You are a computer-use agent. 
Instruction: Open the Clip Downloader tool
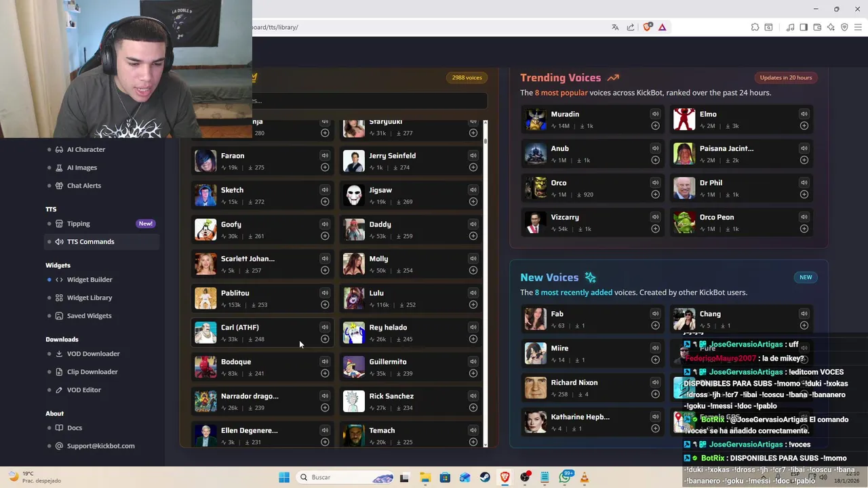pos(92,371)
